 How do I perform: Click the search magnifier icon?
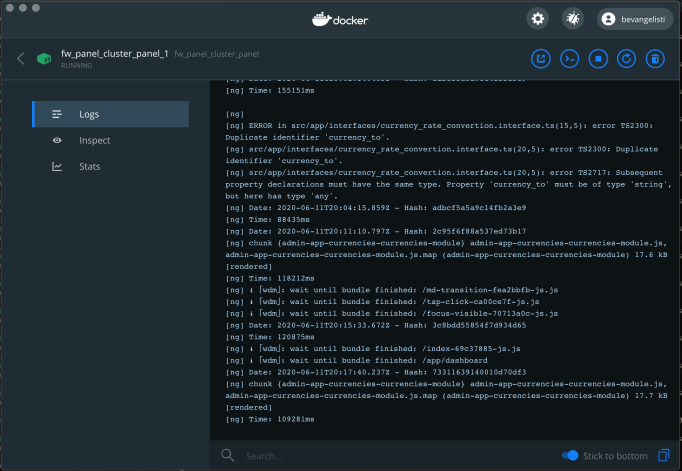[x=227, y=455]
